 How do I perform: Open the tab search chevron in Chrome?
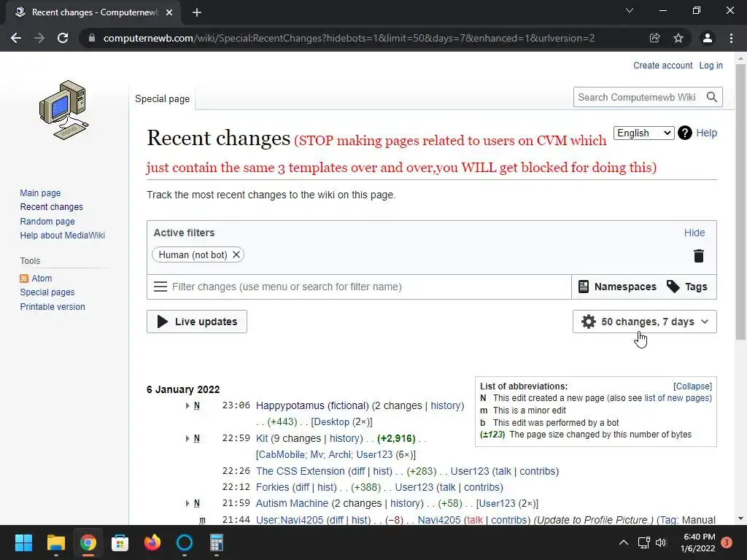pyautogui.click(x=630, y=10)
